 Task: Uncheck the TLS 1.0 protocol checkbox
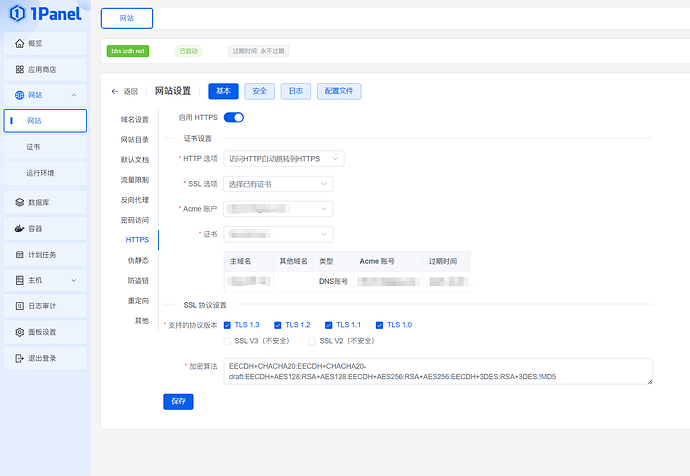click(x=380, y=325)
